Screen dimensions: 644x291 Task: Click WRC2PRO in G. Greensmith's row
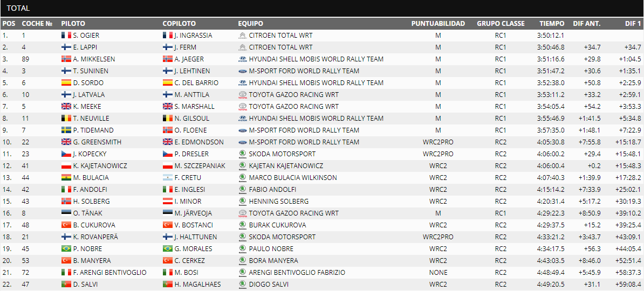[438, 142]
